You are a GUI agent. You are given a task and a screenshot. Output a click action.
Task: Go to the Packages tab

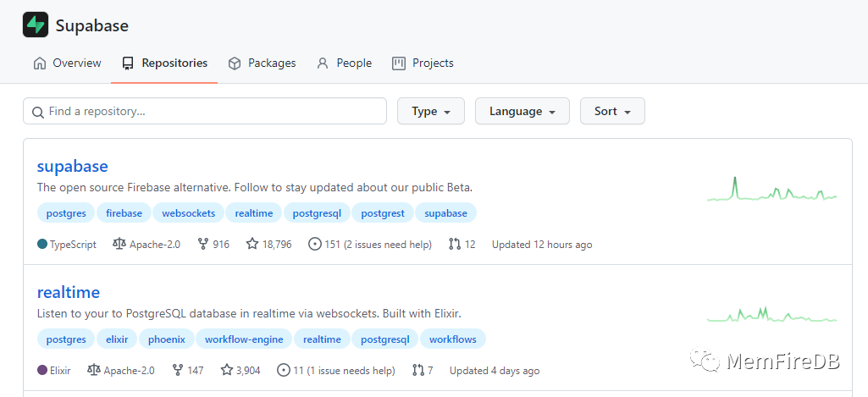(x=262, y=63)
